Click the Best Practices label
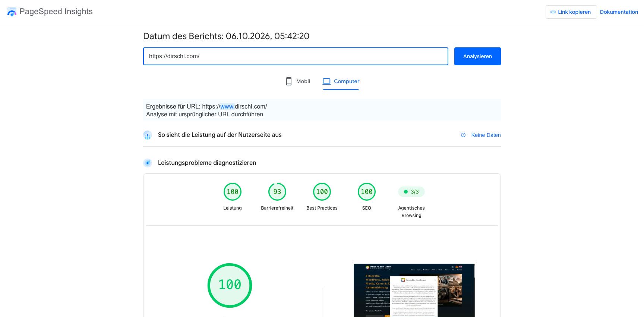This screenshot has height=317, width=644. click(322, 208)
